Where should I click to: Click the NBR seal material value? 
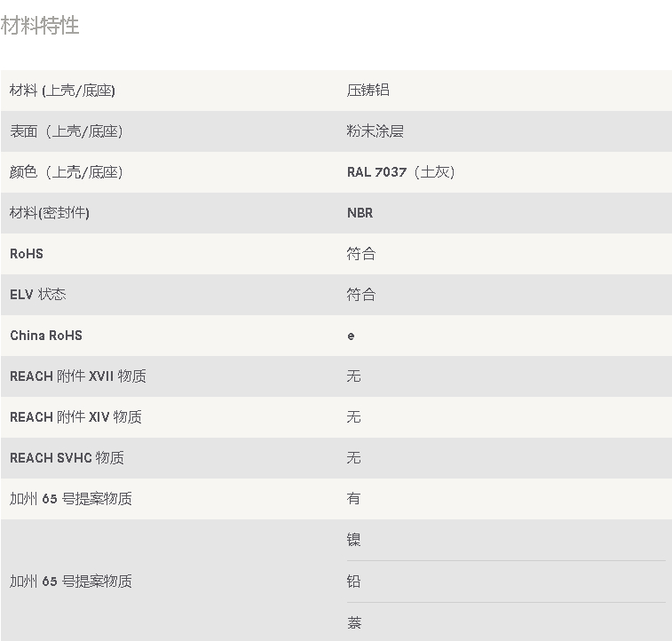(360, 213)
